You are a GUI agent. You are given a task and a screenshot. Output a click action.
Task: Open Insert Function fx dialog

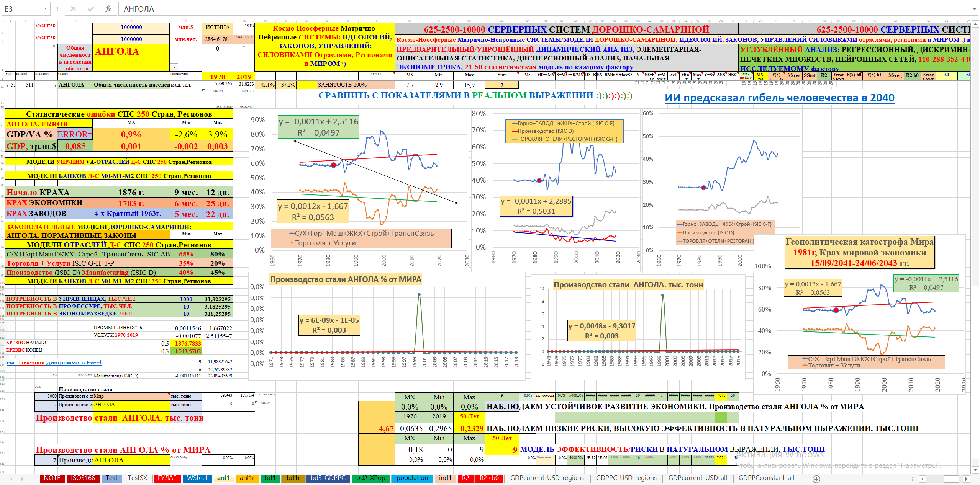[108, 9]
